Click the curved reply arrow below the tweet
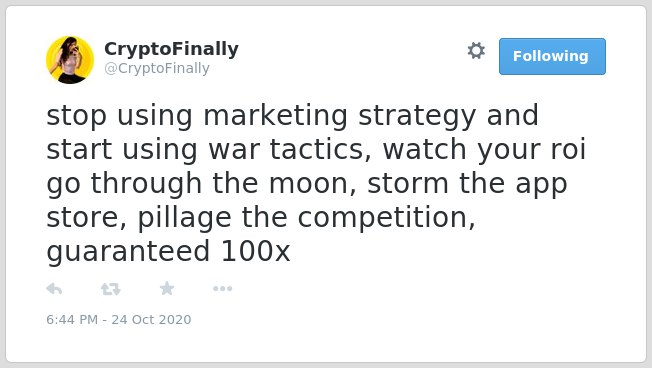The height and width of the screenshot is (368, 652). [x=54, y=289]
